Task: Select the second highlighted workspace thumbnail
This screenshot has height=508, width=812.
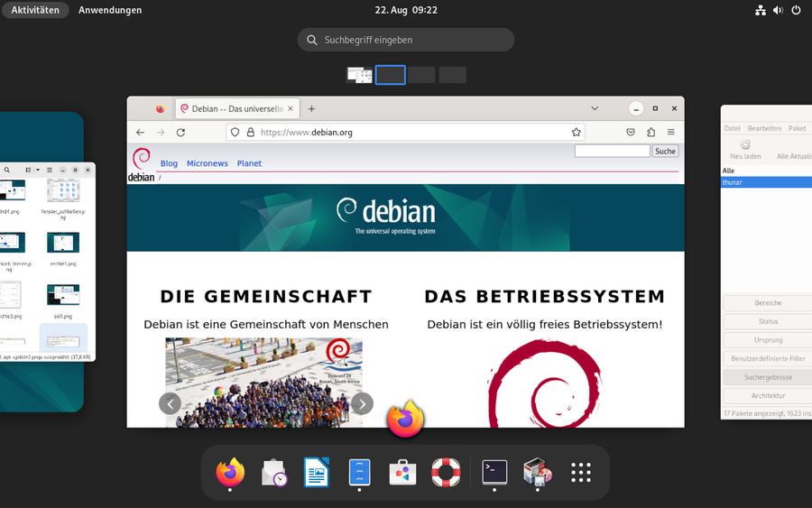Action: point(390,75)
